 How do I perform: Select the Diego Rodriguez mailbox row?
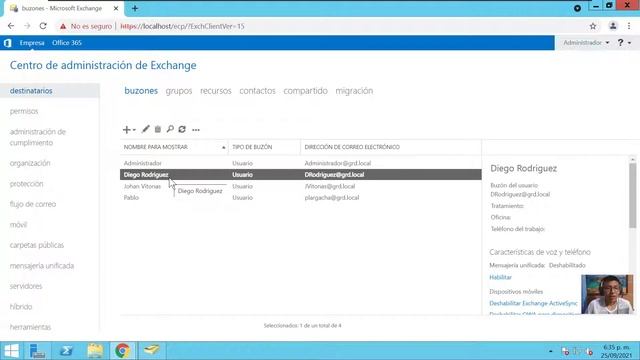point(300,175)
